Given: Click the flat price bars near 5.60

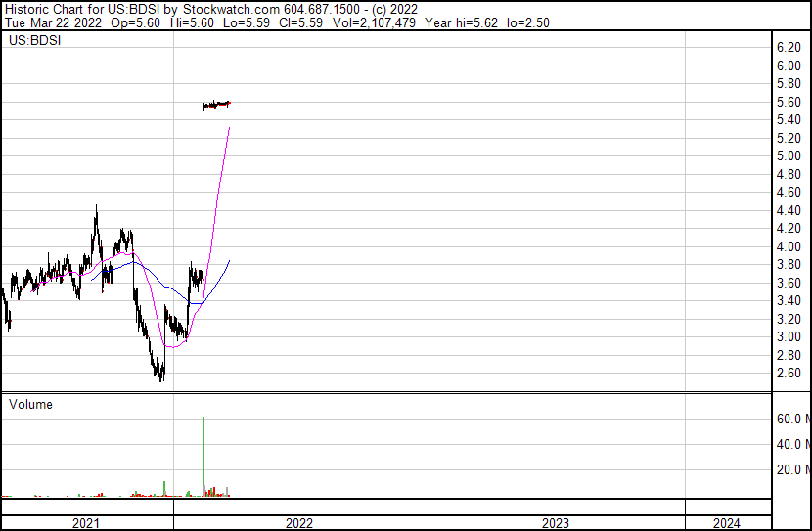Looking at the screenshot, I should (216, 104).
